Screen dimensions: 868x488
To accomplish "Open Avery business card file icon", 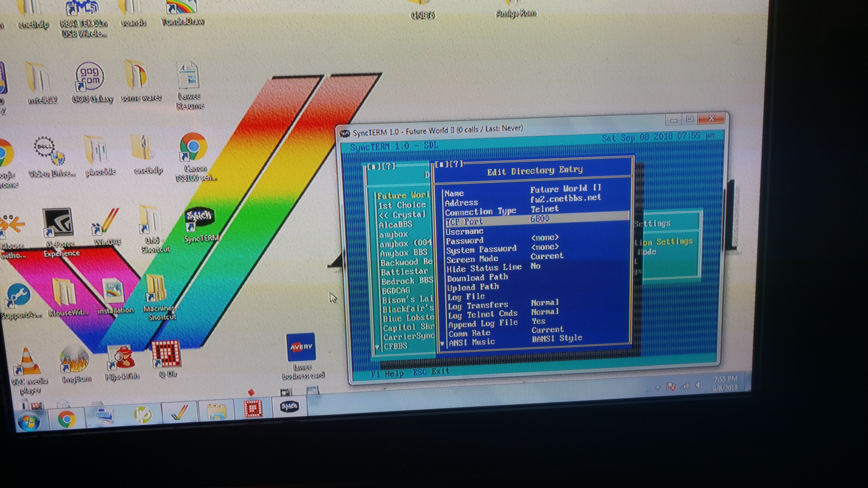I will [301, 348].
